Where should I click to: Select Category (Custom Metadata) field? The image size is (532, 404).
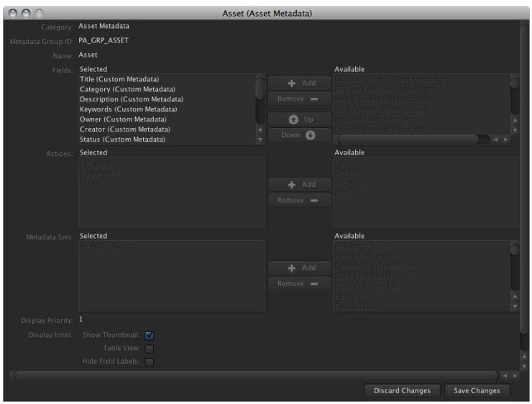127,89
